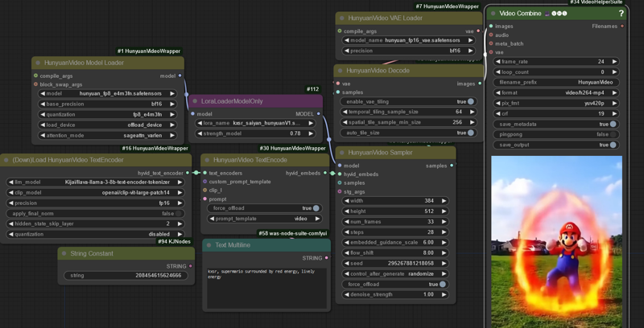The image size is (644, 328).
Task: Click right arrow to increase crf value
Action: coord(614,113)
